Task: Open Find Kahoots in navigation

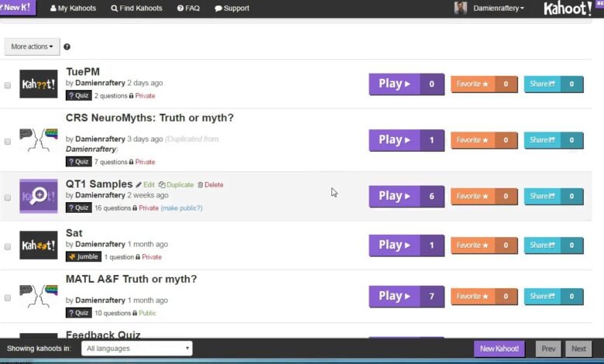Action: 137,9
